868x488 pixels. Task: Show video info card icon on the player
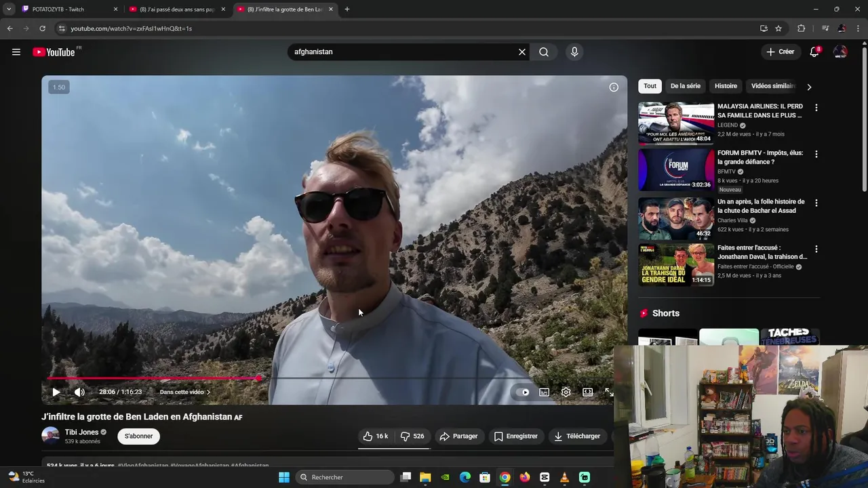coord(614,87)
